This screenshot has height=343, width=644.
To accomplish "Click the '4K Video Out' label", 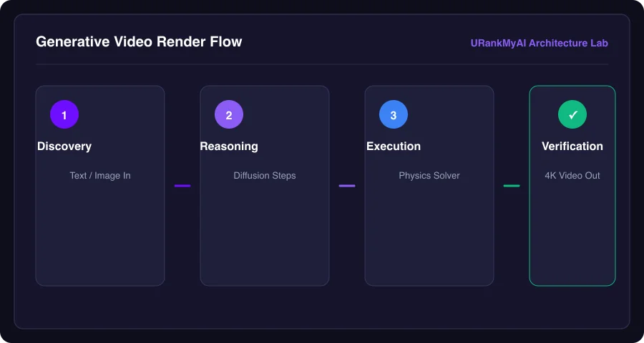I will pos(572,176).
